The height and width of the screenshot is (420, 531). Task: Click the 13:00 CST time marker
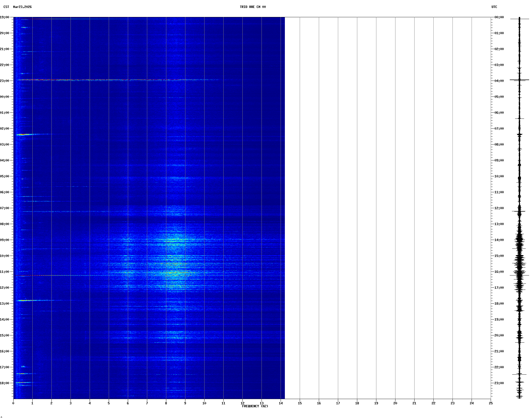pyautogui.click(x=5, y=304)
